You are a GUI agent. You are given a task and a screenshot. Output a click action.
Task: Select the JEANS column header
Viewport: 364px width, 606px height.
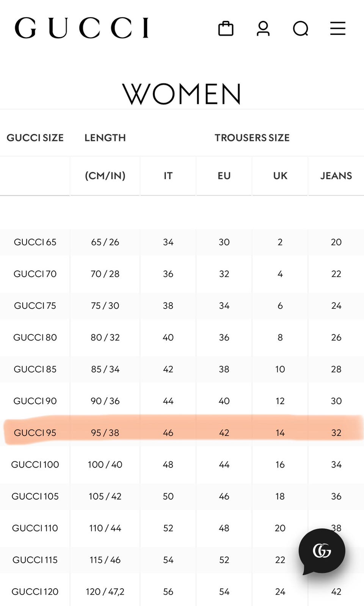pyautogui.click(x=336, y=176)
